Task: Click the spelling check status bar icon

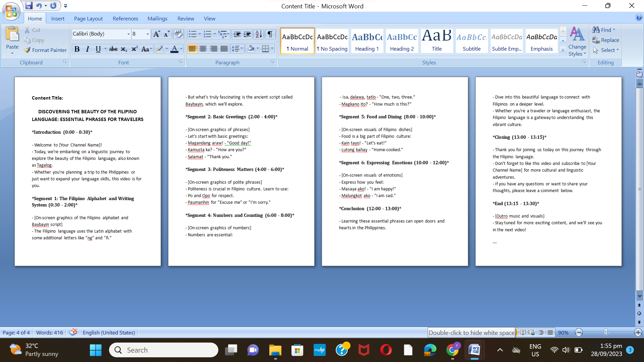Action: [73, 333]
